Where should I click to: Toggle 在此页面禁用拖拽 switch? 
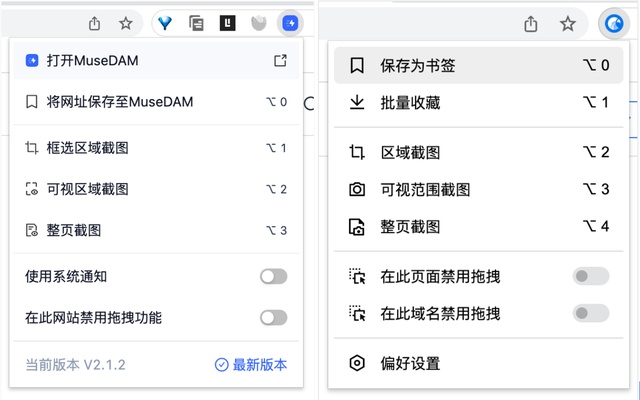[591, 276]
